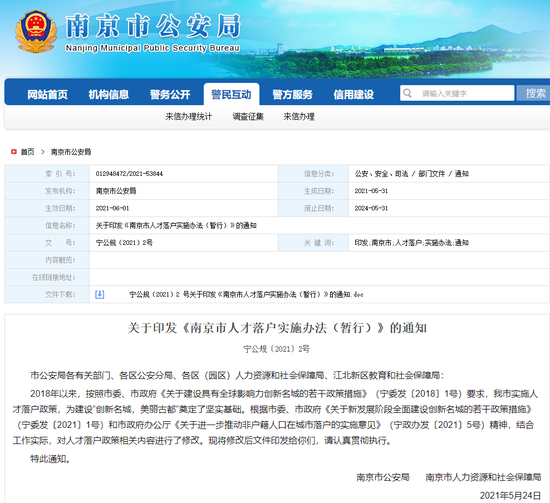This screenshot has height=503, width=550.
Task: Click the body paragraph beginning 2018年以来
Action: click(275, 417)
